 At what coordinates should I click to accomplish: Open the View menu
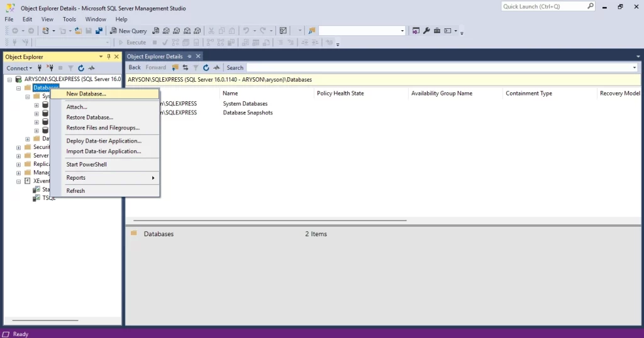tap(47, 19)
